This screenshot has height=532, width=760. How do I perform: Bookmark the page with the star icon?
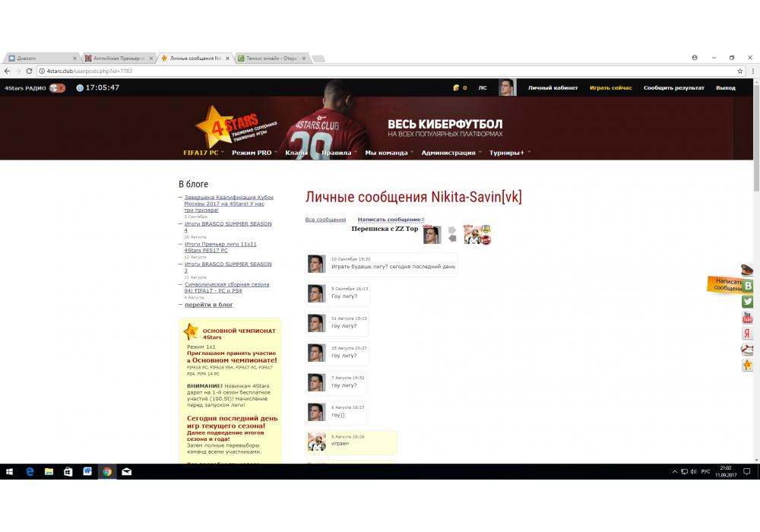[x=740, y=71]
